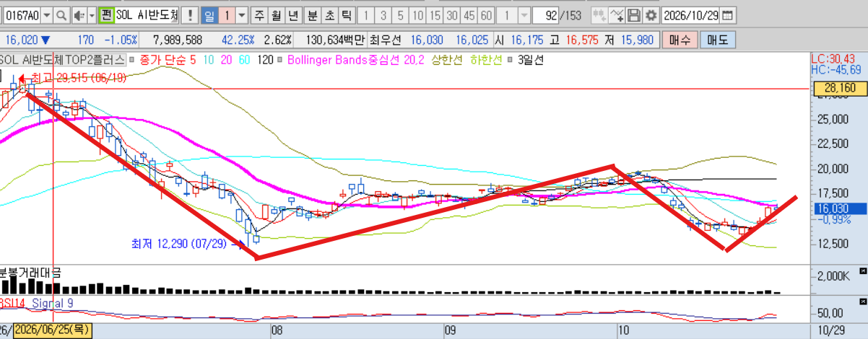Select the 주 weekly period toggle
Viewport: 868px width, 339px height.
[259, 15]
